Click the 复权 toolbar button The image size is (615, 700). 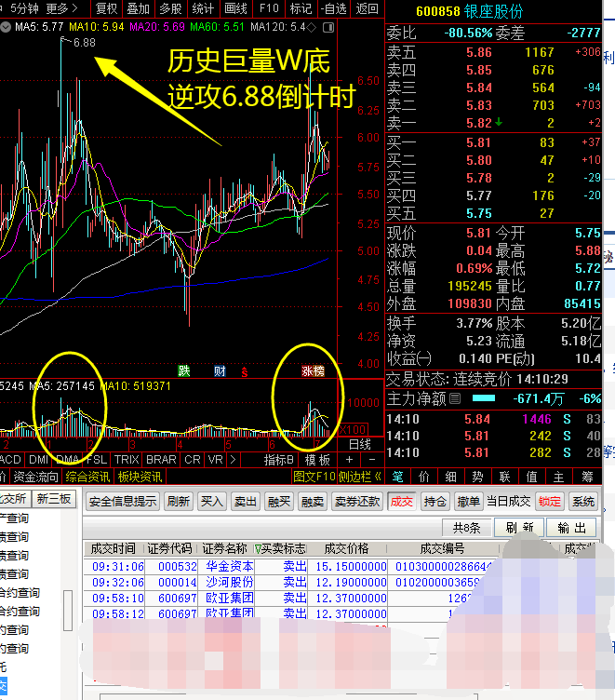[x=106, y=8]
